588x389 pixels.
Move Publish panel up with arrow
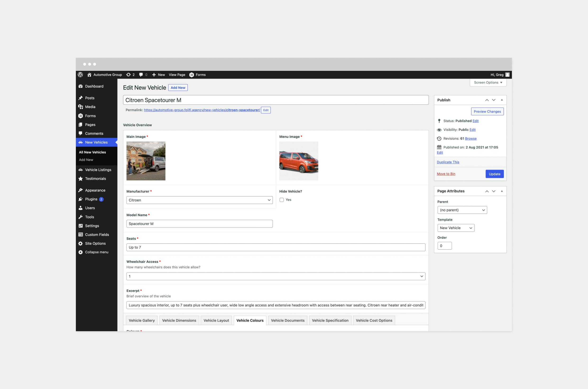[487, 100]
